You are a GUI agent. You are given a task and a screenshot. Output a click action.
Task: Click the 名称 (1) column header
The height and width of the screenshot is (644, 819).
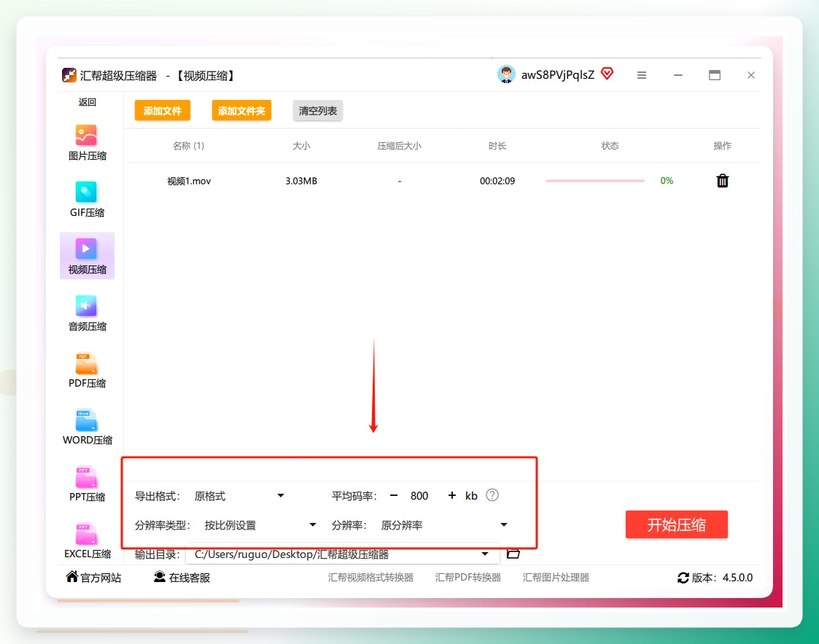pyautogui.click(x=189, y=146)
